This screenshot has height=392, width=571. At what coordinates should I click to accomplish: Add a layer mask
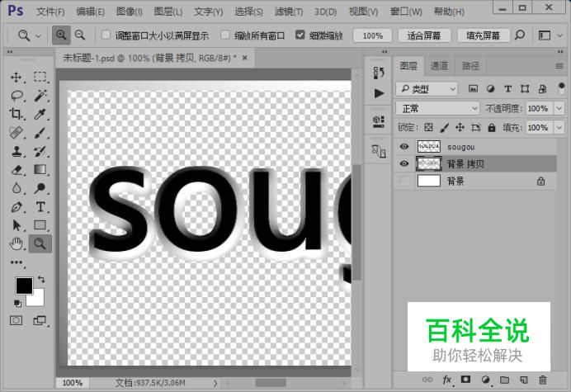[x=465, y=380]
